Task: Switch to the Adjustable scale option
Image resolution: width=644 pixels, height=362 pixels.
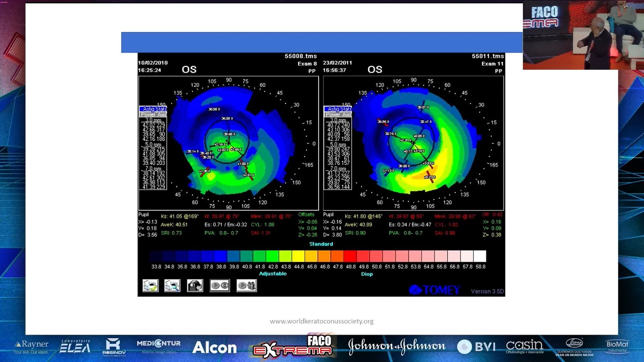Action: point(272,274)
